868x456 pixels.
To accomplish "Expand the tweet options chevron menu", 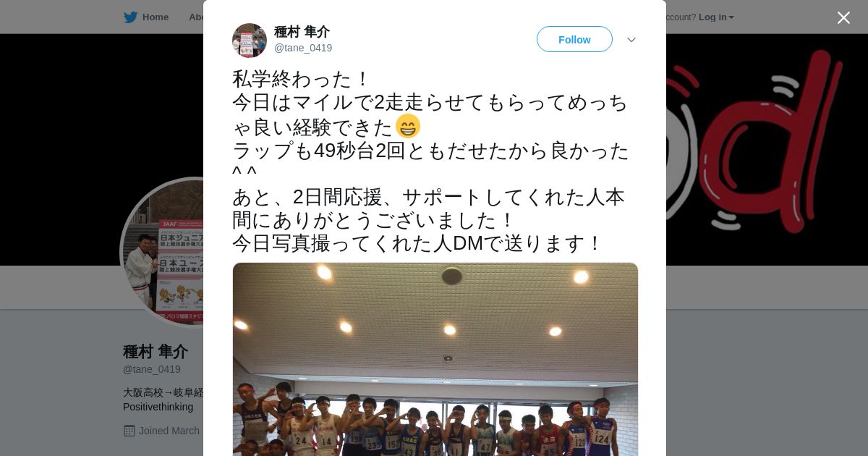I will click(x=631, y=40).
